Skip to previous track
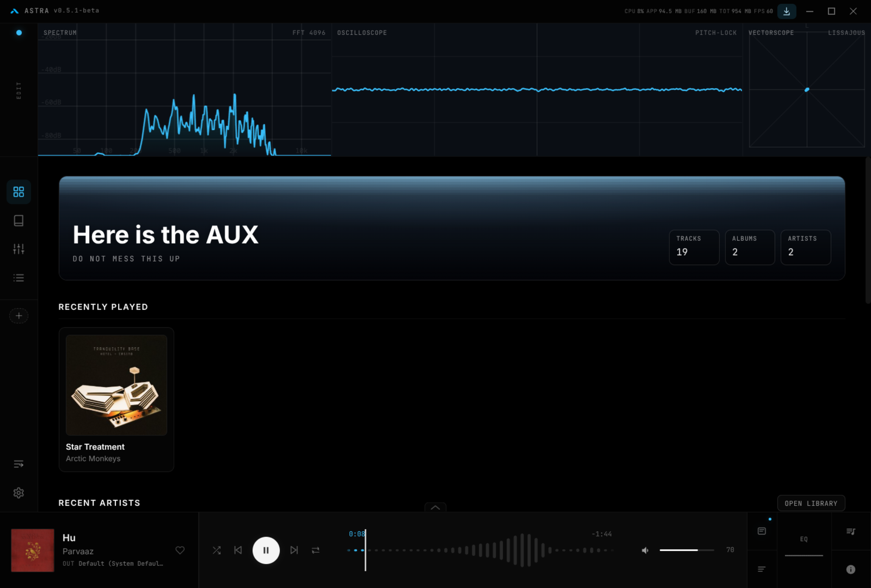871x588 pixels. pyautogui.click(x=238, y=551)
